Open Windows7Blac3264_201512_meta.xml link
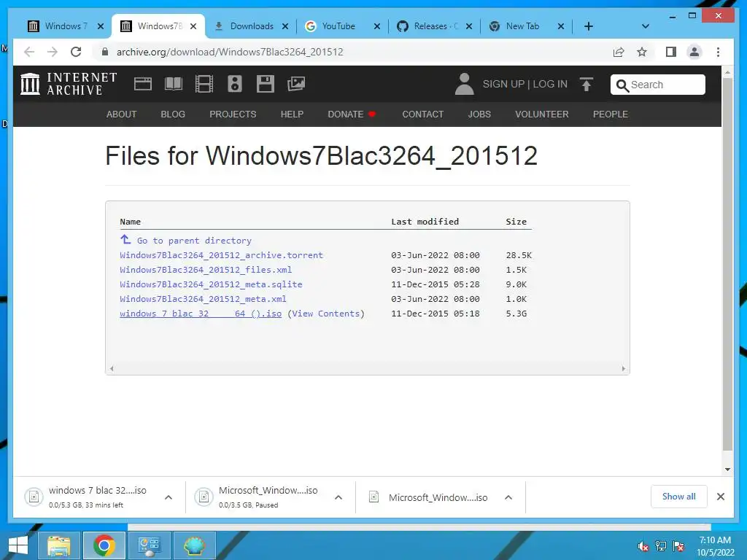Image resolution: width=747 pixels, height=560 pixels. [x=203, y=299]
